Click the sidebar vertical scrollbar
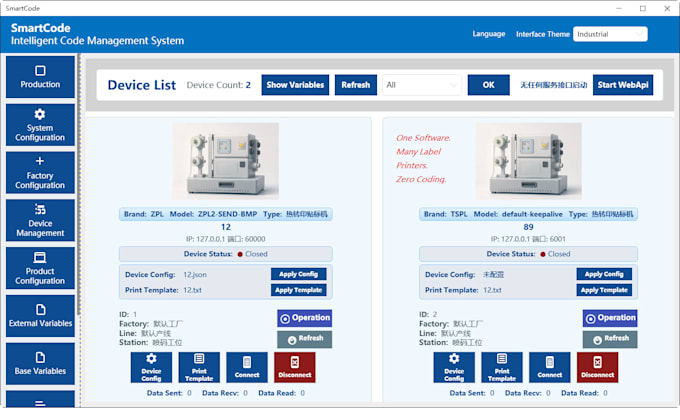The width and height of the screenshot is (680, 420). point(78,184)
